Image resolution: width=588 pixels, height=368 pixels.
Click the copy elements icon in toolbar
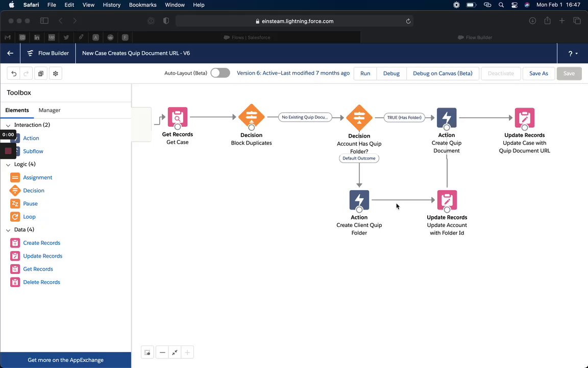(40, 74)
